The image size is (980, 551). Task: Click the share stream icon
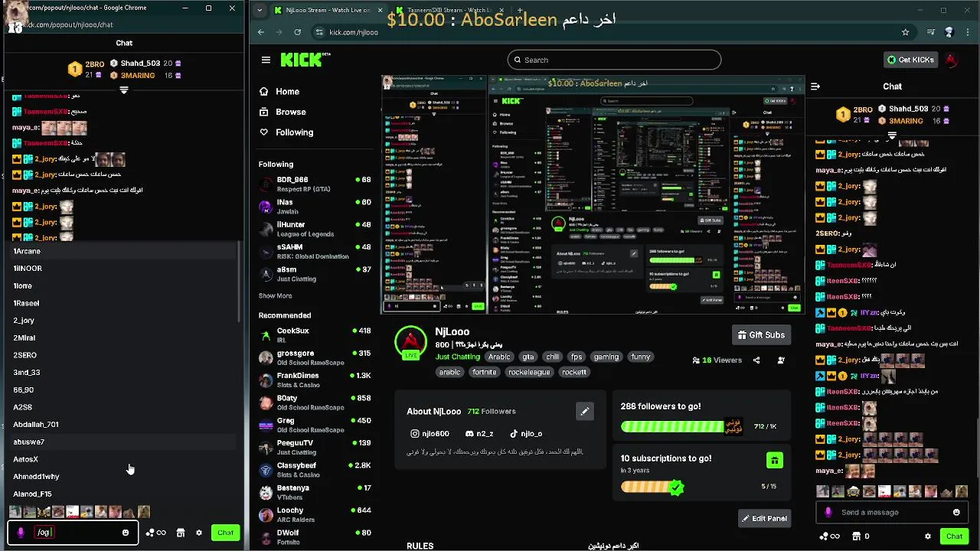pyautogui.click(x=756, y=360)
